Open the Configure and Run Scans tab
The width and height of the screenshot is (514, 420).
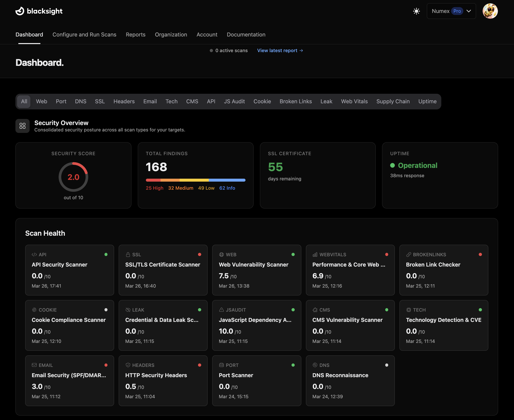tap(84, 35)
